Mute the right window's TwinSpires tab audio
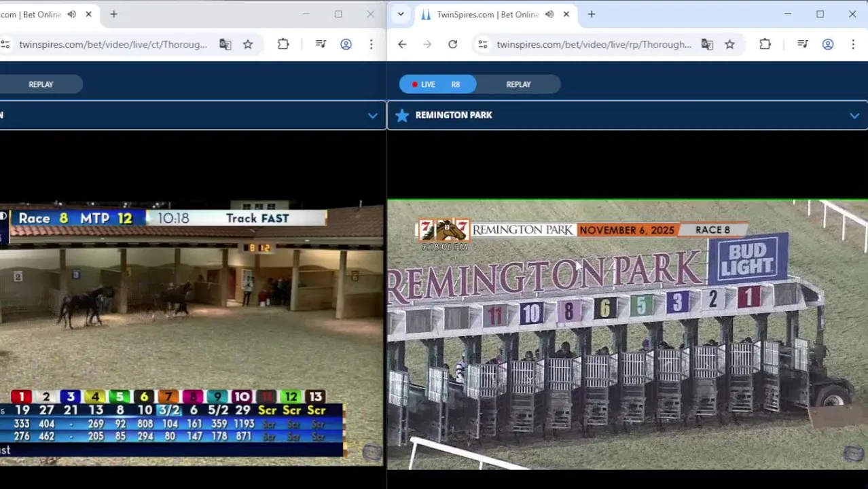The height and width of the screenshot is (489, 868). point(549,14)
